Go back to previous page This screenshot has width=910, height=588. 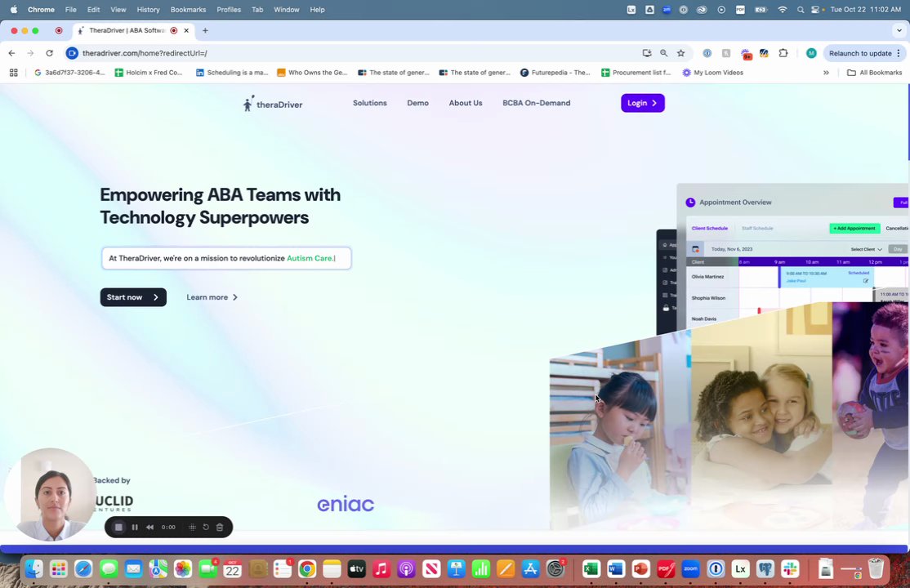(11, 53)
